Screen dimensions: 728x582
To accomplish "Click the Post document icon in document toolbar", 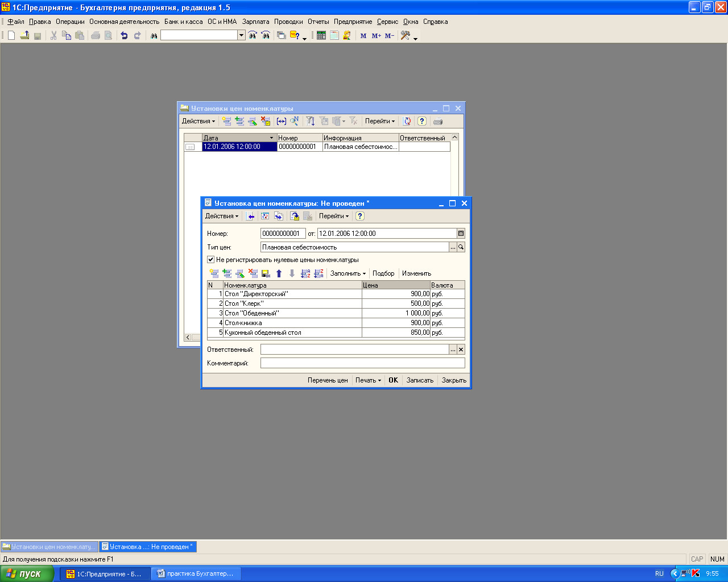I will pyautogui.click(x=295, y=216).
